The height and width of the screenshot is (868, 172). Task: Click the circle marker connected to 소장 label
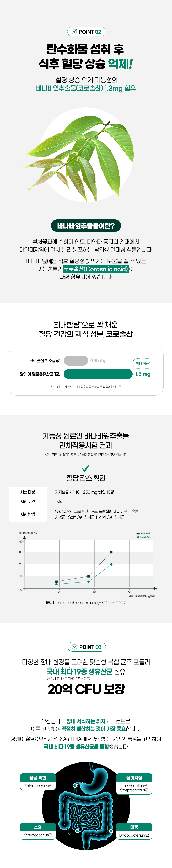(77, 831)
